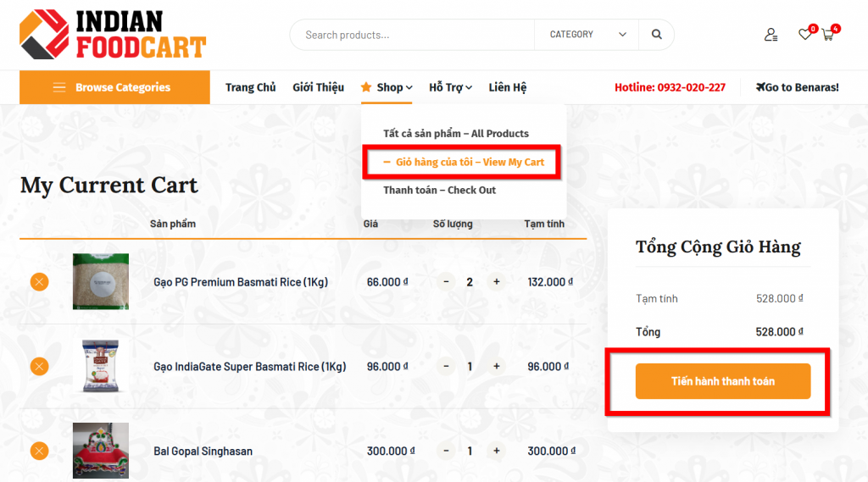Open the Browse Categories menu
Viewport: 868px width, 482px height.
coord(114,87)
